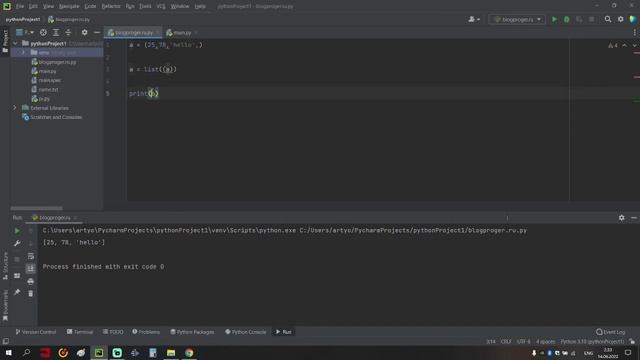Click the warnings indicator showing 4
Image resolution: width=640 pixels, height=360 pixels.
pyautogui.click(x=613, y=45)
